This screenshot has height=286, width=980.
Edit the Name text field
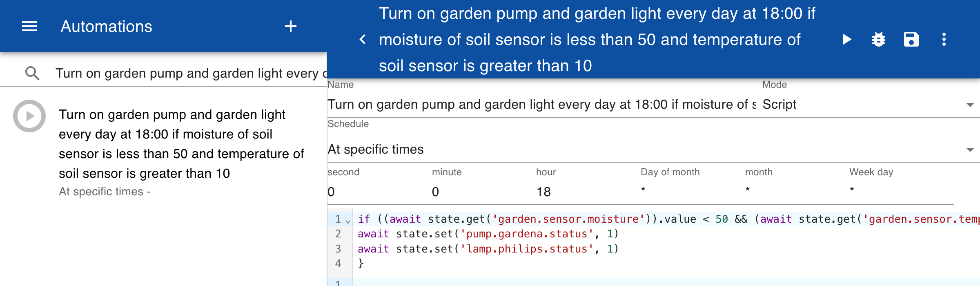coord(541,105)
